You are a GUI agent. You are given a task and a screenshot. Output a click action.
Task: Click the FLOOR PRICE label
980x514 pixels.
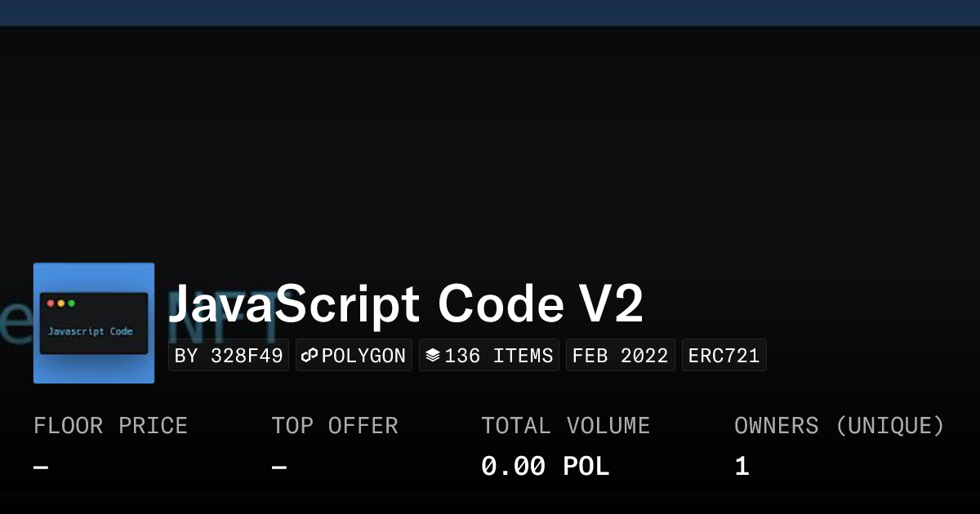[110, 426]
